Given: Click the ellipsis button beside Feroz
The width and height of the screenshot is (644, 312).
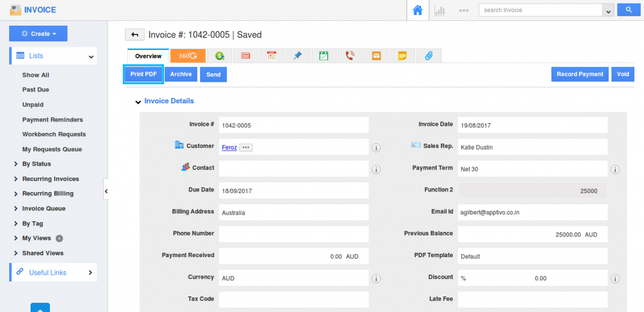Looking at the screenshot, I should 245,147.
